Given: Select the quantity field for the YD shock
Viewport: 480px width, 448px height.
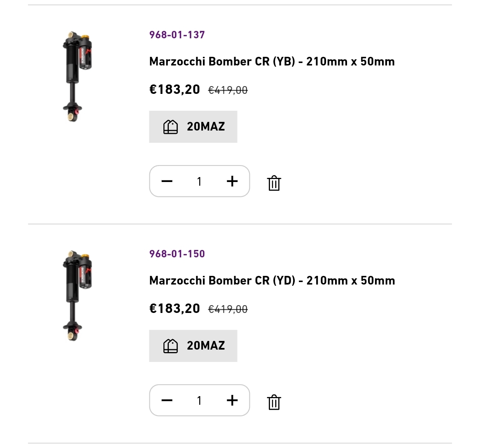Looking at the screenshot, I should tap(199, 400).
